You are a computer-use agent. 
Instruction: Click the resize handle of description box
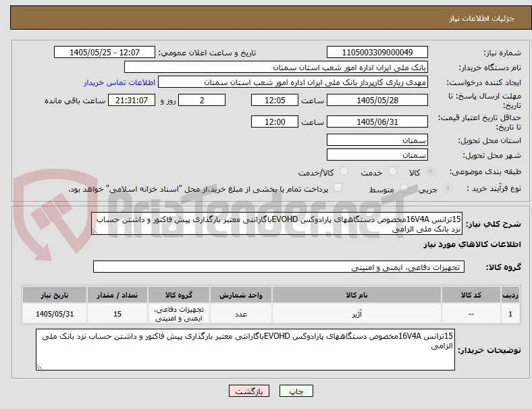pyautogui.click(x=95, y=231)
